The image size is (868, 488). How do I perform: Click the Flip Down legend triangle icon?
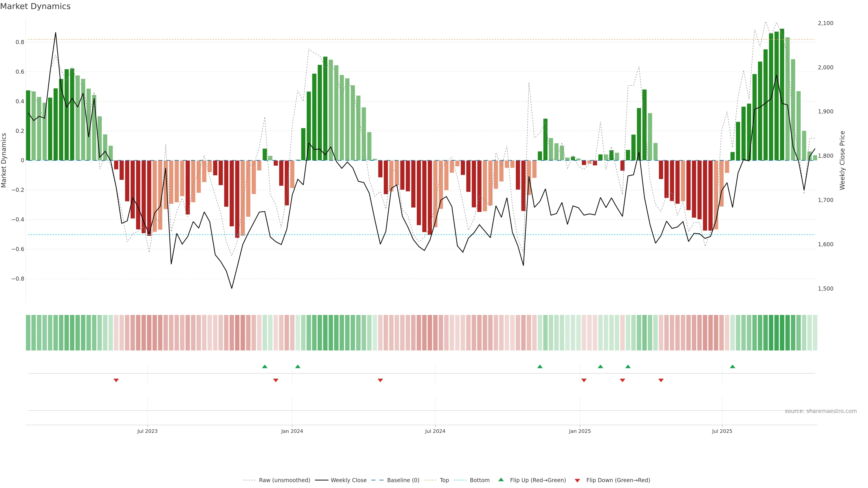tap(577, 480)
